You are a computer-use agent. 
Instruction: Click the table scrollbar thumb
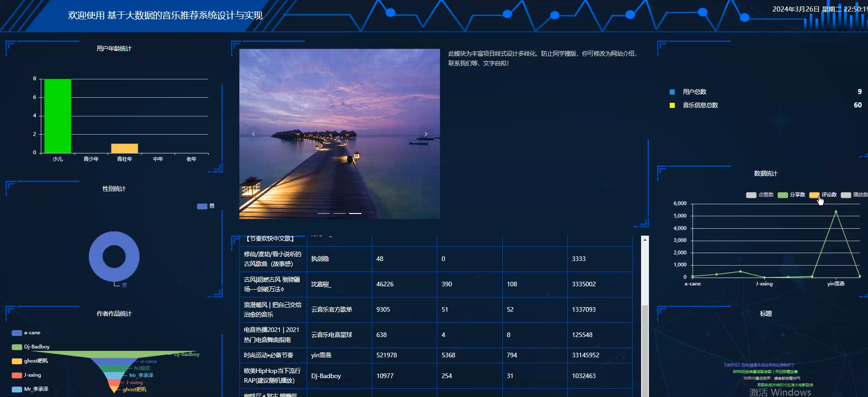(x=645, y=350)
